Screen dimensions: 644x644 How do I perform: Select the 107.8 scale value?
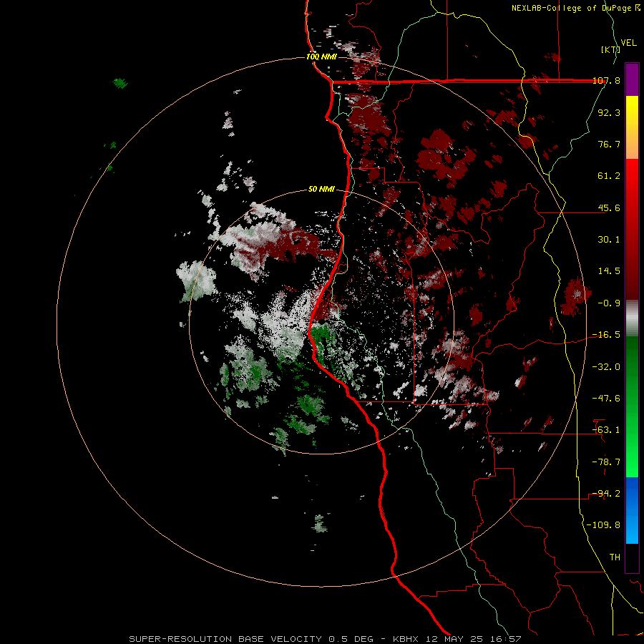coord(607,81)
